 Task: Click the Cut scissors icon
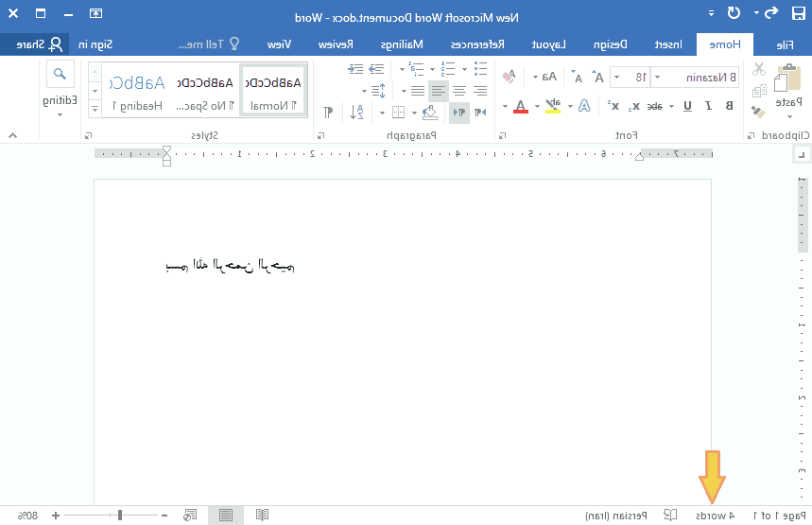(758, 69)
